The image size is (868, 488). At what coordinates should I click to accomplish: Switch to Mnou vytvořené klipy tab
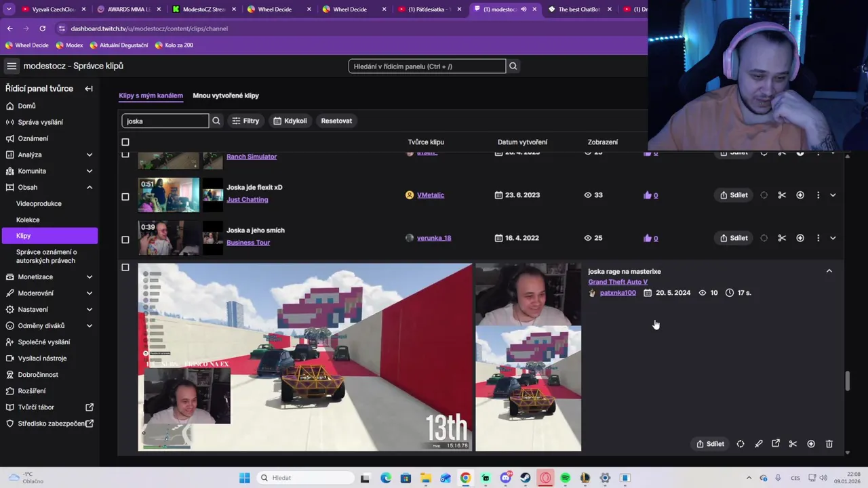click(226, 96)
